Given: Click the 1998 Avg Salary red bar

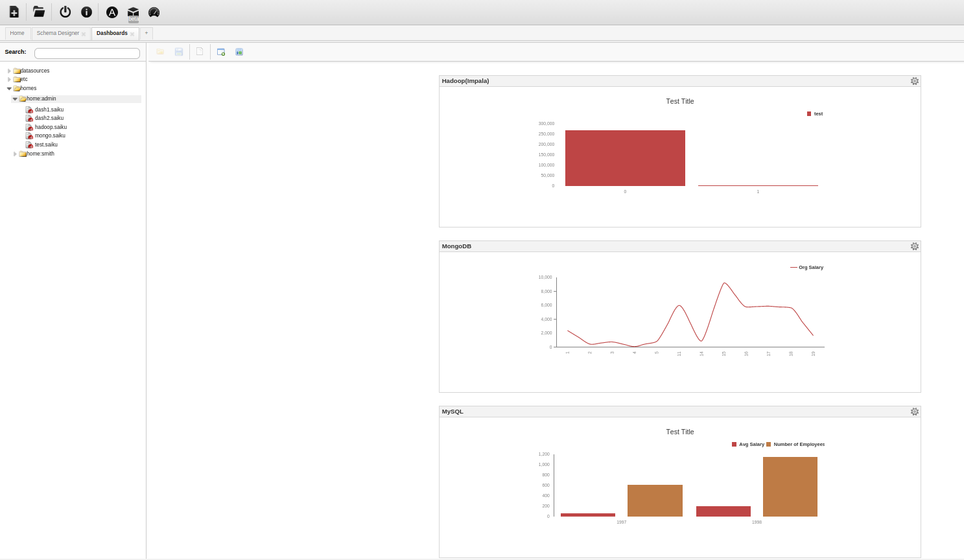Looking at the screenshot, I should 723,511.
